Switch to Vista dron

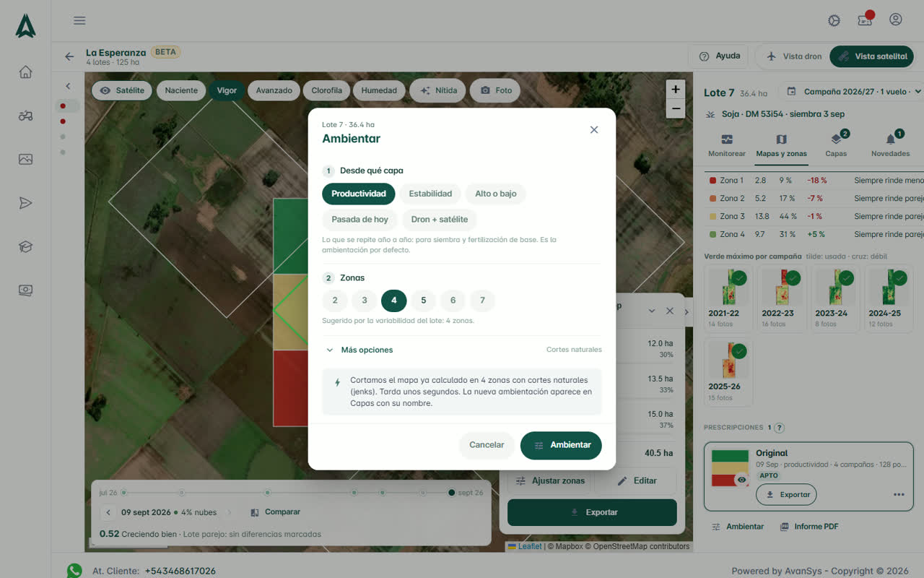click(794, 56)
